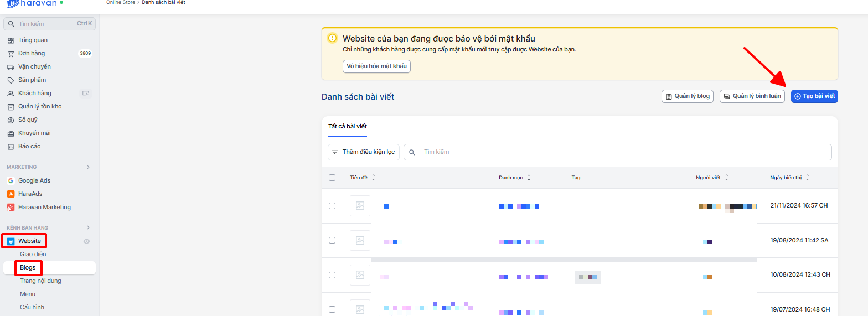Viewport: 868px width, 316px height.
Task: Click Vô hiệu hóa mật khẩu button
Action: (377, 66)
